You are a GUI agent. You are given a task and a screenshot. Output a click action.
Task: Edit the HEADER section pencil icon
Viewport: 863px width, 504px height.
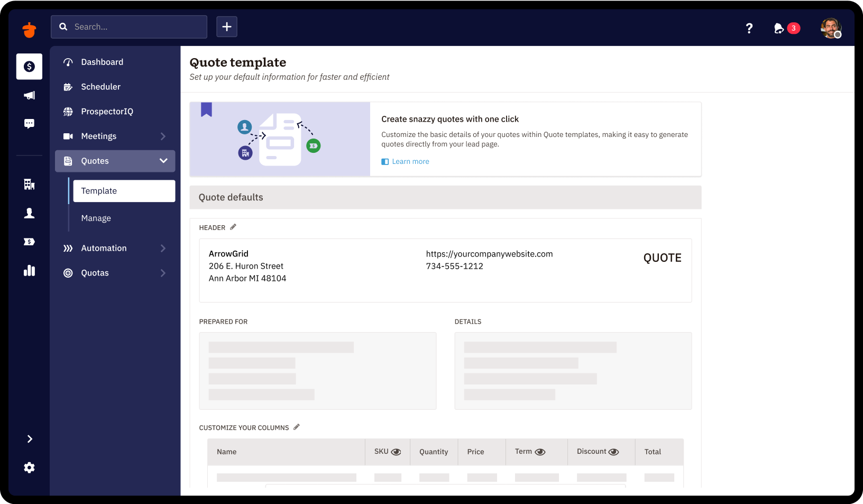pyautogui.click(x=233, y=227)
